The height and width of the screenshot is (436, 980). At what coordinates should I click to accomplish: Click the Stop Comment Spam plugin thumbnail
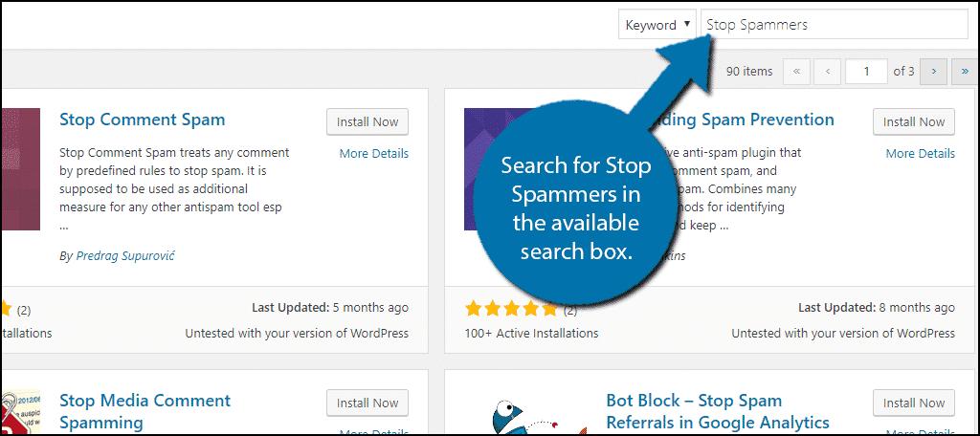[x=21, y=169]
